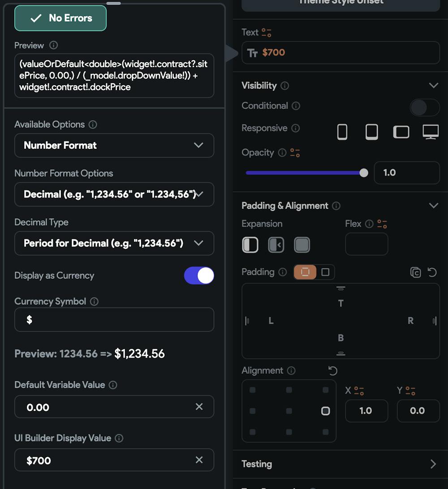
Task: Click the Opacity variable binding icon
Action: pyautogui.click(x=295, y=153)
